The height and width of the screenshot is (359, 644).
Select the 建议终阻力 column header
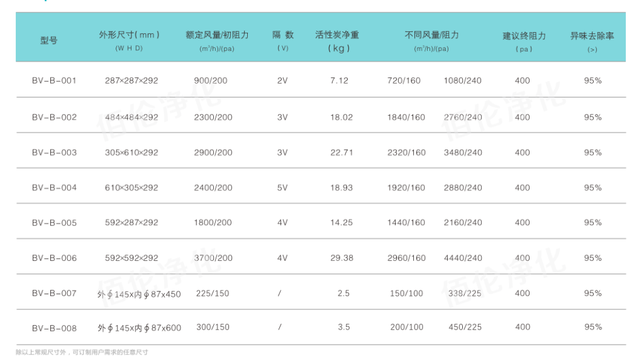(524, 36)
